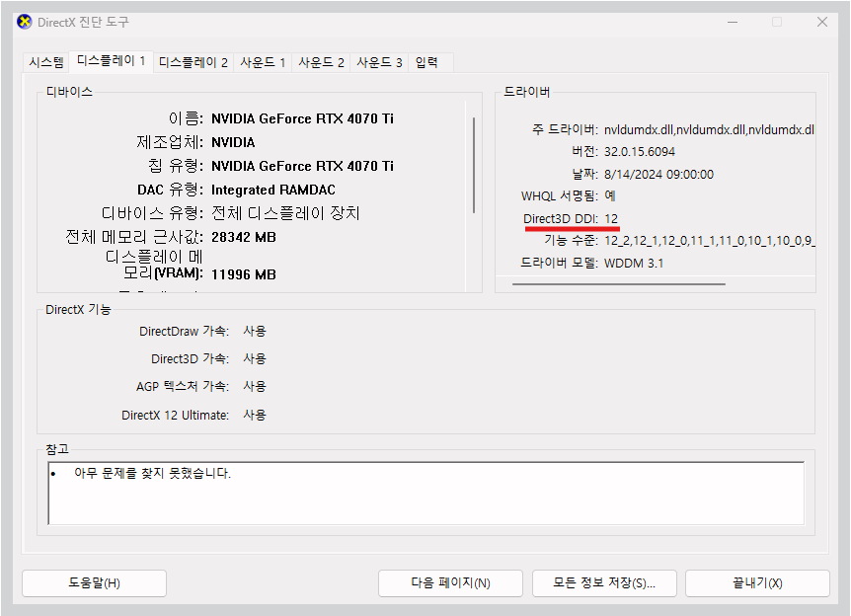
Task: Click the 11996 MB VRAM value
Action: [244, 274]
